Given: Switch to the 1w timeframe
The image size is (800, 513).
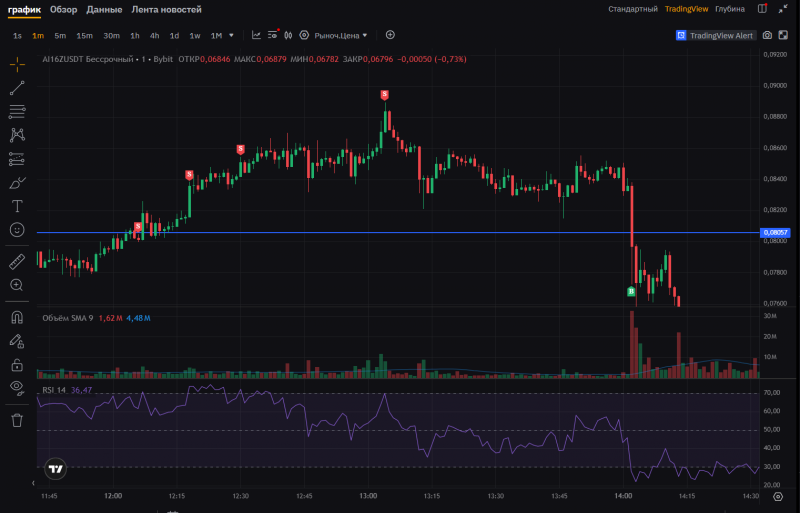Looking at the screenshot, I should (194, 36).
